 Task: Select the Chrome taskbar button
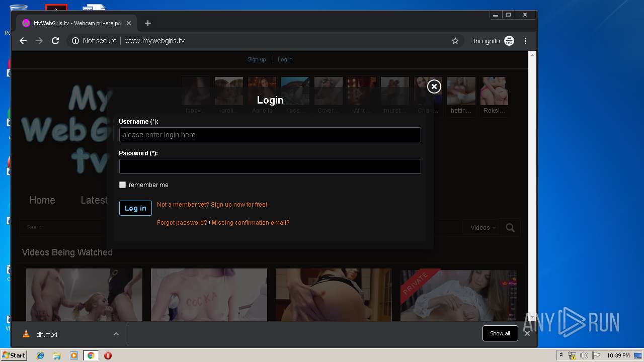pyautogui.click(x=91, y=355)
